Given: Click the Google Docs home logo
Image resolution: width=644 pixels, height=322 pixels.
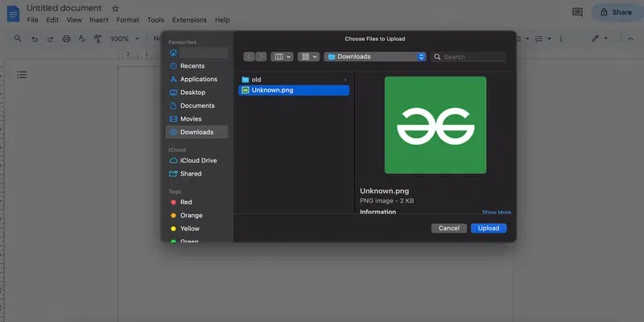Looking at the screenshot, I should [x=13, y=14].
